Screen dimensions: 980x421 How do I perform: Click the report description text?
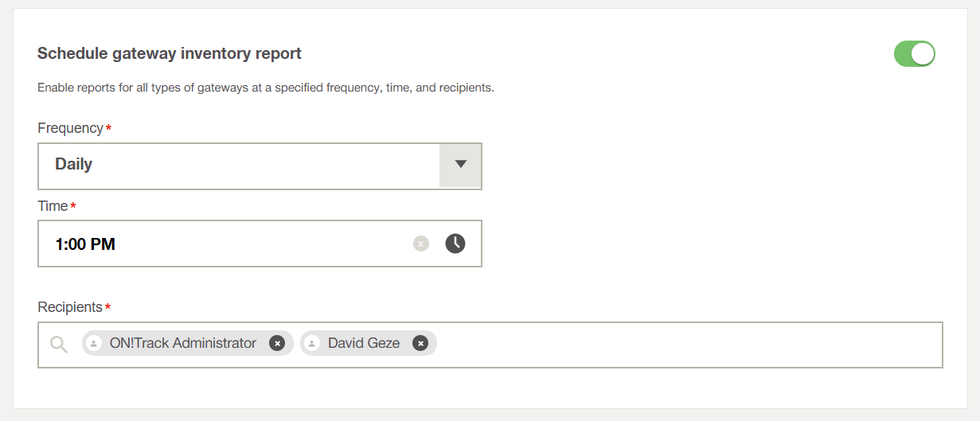(x=266, y=88)
